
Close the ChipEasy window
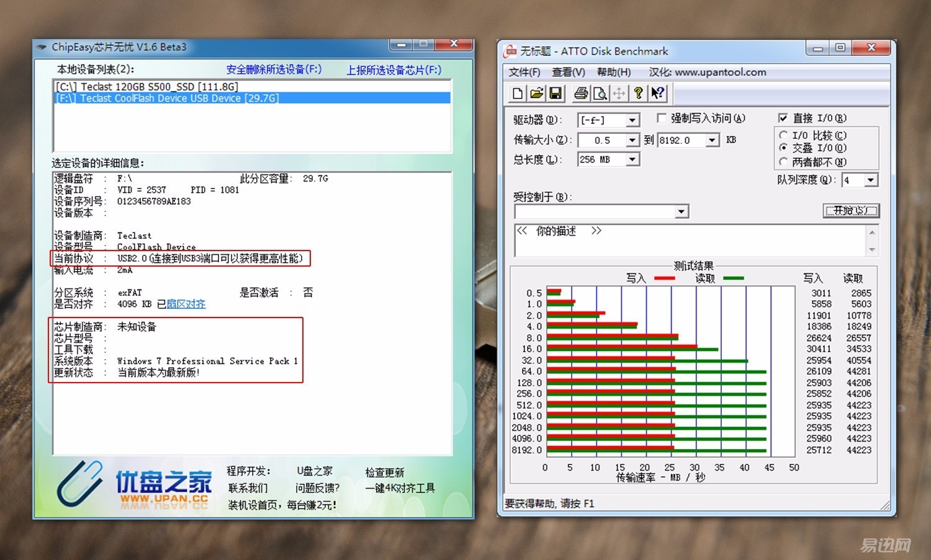click(454, 44)
